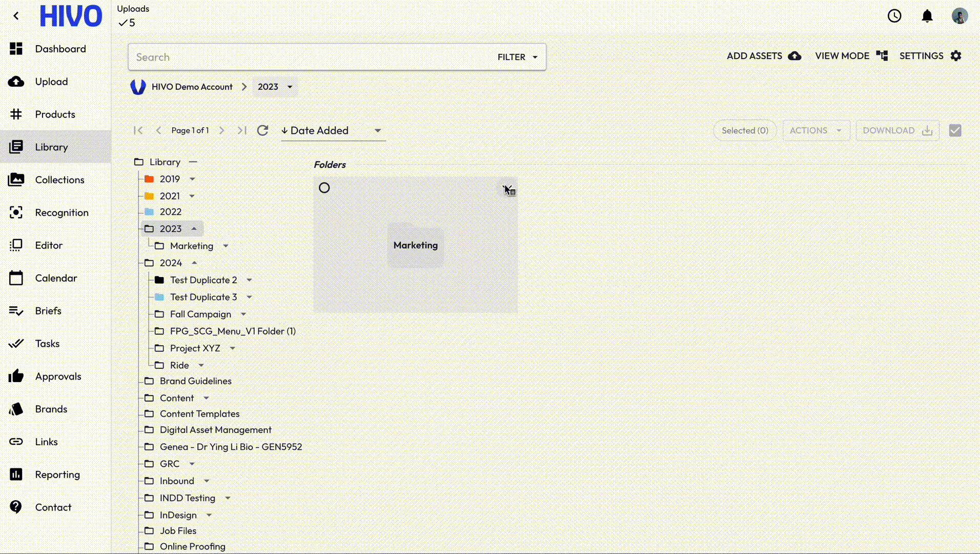Image resolution: width=980 pixels, height=554 pixels.
Task: Select the orange 2019 folder color icon
Action: click(x=149, y=179)
